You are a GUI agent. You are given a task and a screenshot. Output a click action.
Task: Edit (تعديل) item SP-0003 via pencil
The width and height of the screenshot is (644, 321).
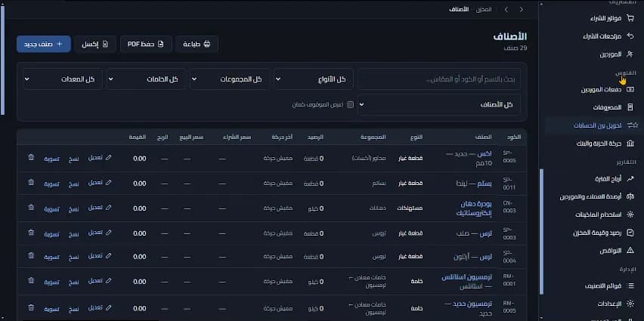pyautogui.click(x=99, y=233)
